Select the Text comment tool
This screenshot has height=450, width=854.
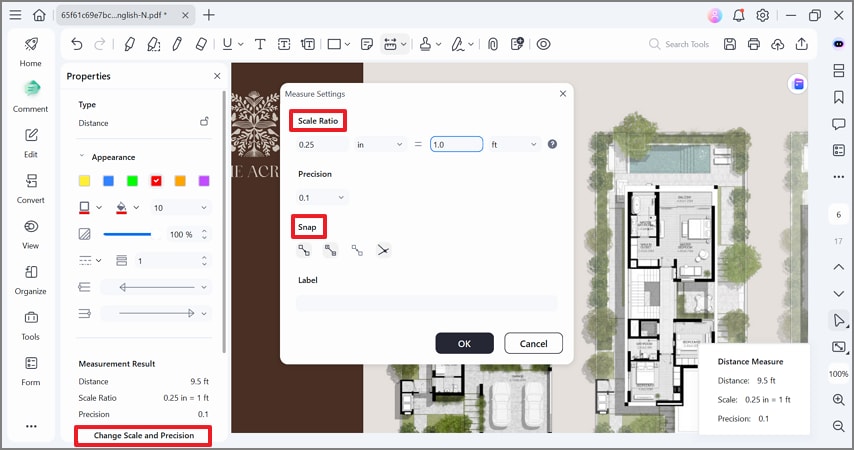tap(260, 44)
